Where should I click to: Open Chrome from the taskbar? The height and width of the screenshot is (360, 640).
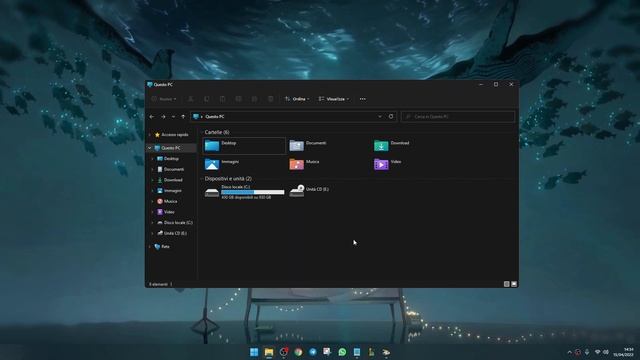[x=298, y=352]
